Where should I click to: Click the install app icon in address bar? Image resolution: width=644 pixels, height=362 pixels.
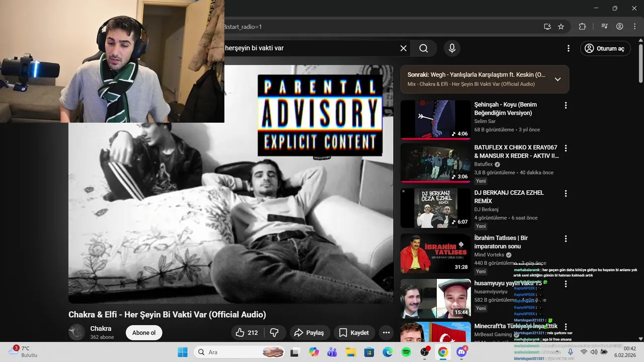[x=547, y=27]
